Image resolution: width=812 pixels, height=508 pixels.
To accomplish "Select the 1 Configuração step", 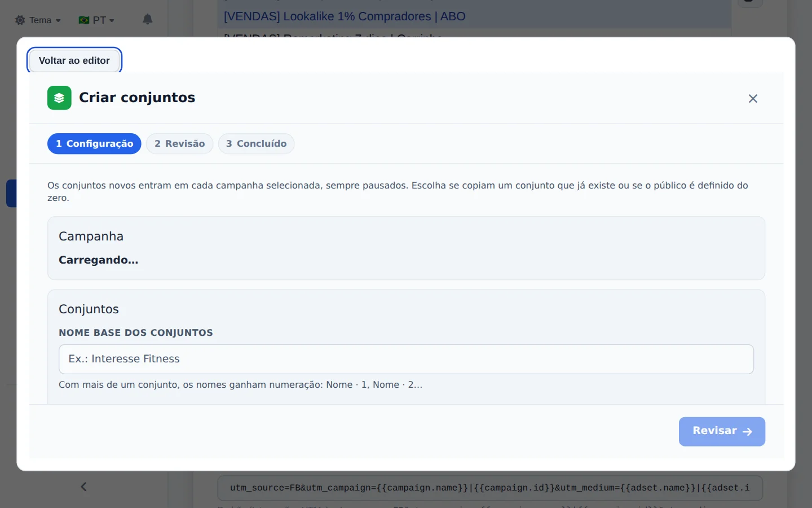I will tap(94, 144).
